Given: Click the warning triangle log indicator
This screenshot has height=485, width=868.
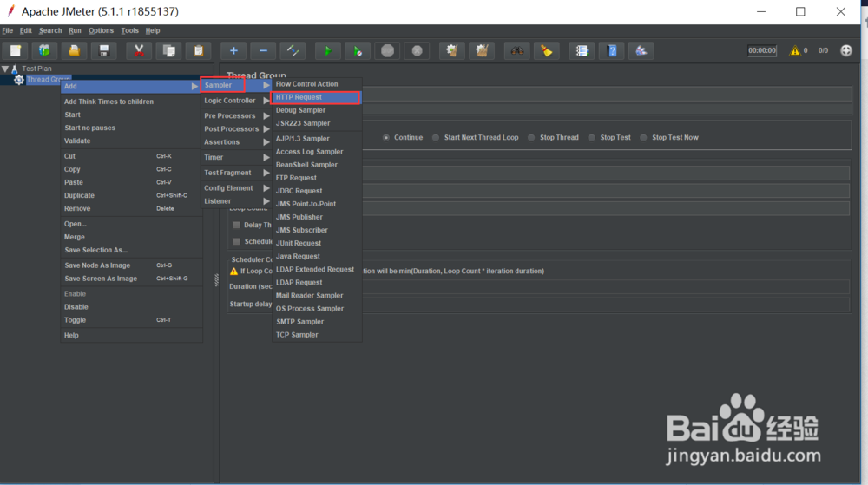Looking at the screenshot, I should (x=795, y=50).
